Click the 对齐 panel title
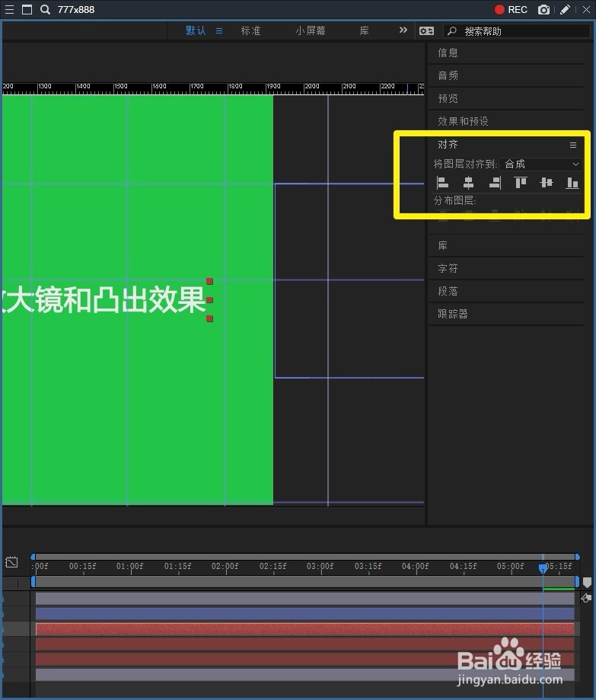The height and width of the screenshot is (700, 596). click(448, 144)
